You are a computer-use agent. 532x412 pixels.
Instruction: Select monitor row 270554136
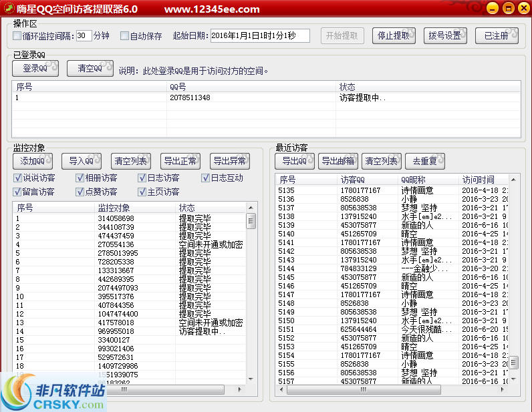[x=129, y=244]
